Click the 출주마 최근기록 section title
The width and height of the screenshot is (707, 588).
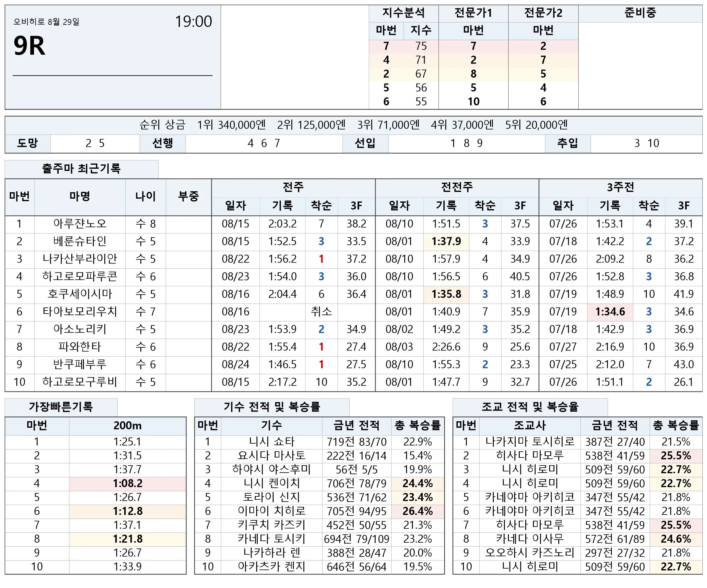[81, 169]
